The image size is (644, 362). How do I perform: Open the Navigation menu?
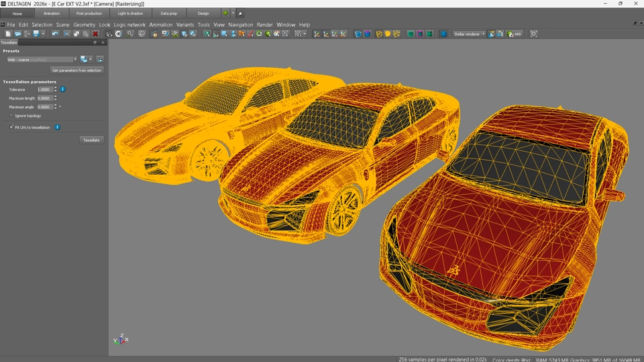(240, 25)
